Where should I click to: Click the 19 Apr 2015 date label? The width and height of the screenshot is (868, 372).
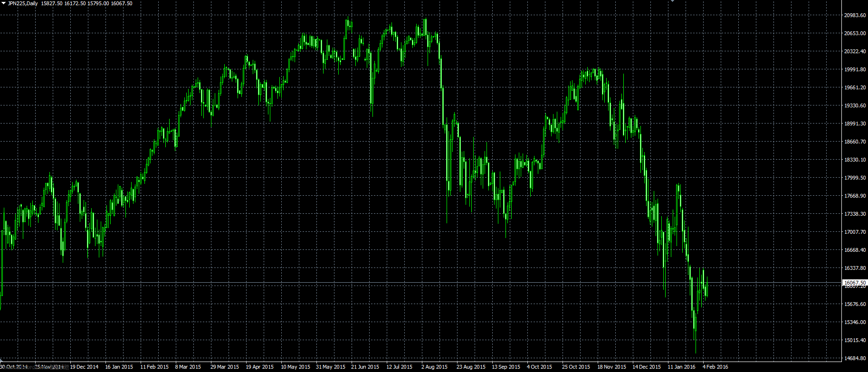[259, 367]
